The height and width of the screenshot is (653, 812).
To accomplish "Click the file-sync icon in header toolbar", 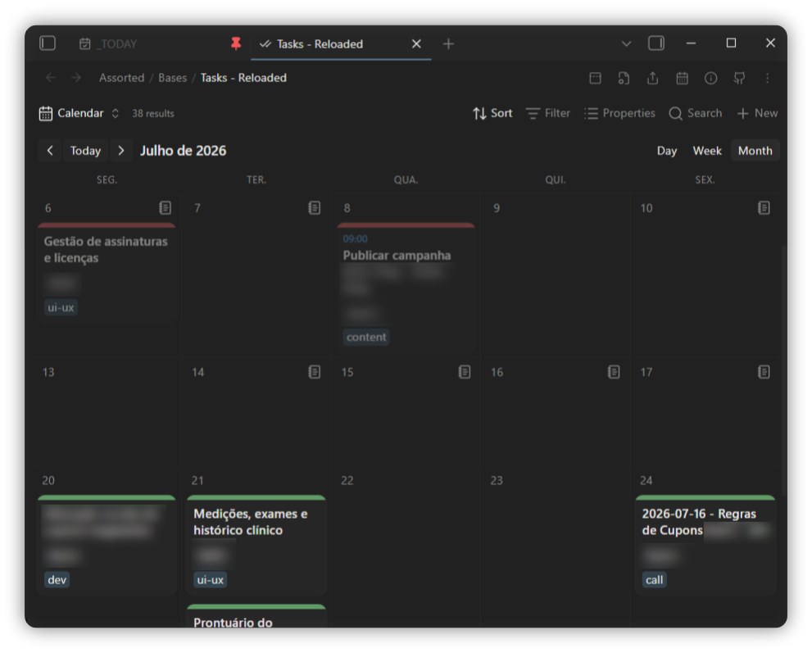I will [624, 78].
